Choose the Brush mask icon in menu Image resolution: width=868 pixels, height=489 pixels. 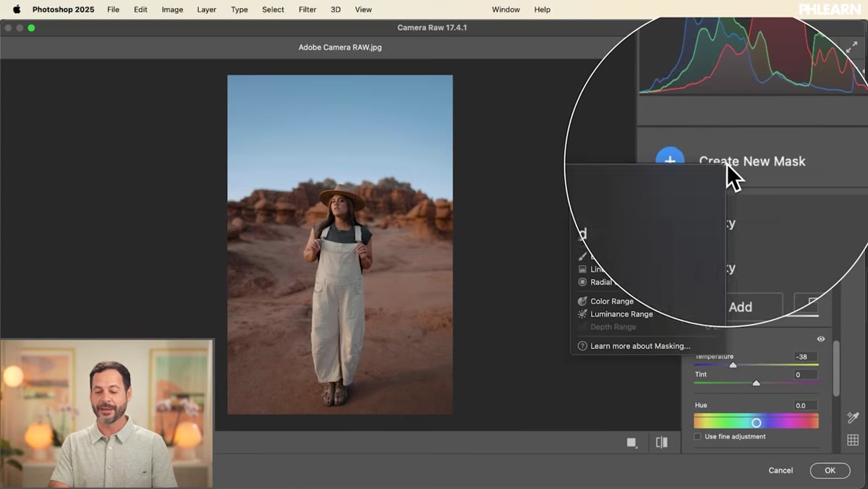point(582,257)
